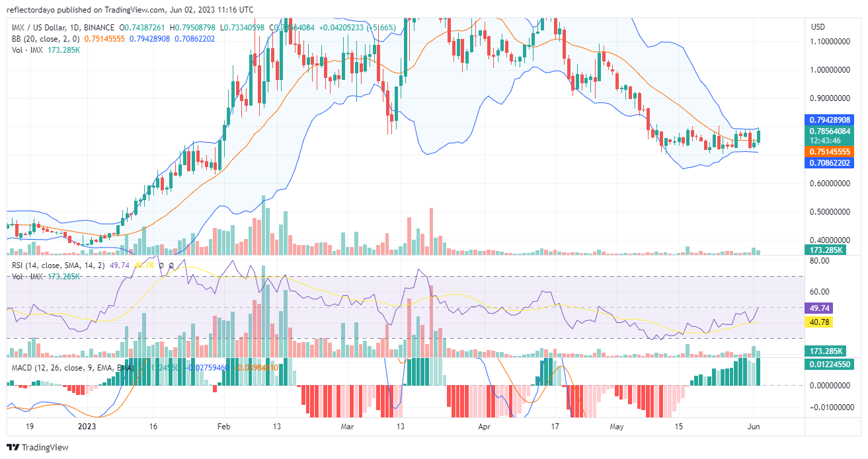The height and width of the screenshot is (459, 868).
Task: Click the 1.10000000 price axis tick
Action: tap(832, 41)
